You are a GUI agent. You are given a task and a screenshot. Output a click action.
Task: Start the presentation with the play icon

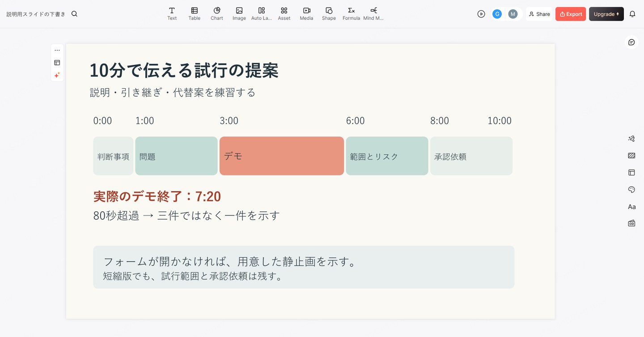coord(481,14)
